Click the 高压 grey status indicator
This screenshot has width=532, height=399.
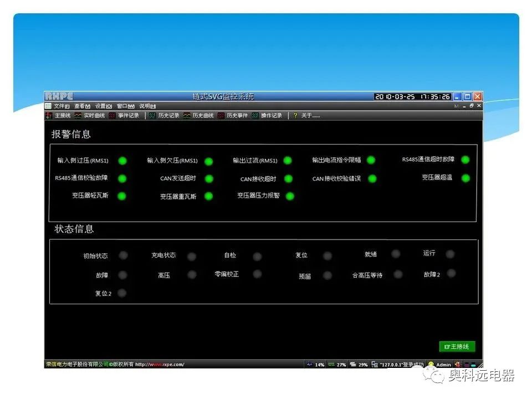coord(192,274)
